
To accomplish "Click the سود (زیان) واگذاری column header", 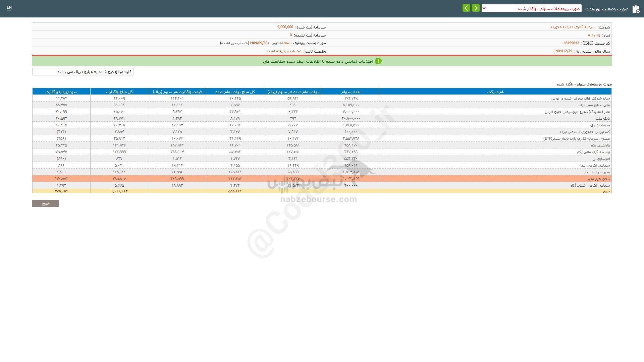I will [61, 92].
